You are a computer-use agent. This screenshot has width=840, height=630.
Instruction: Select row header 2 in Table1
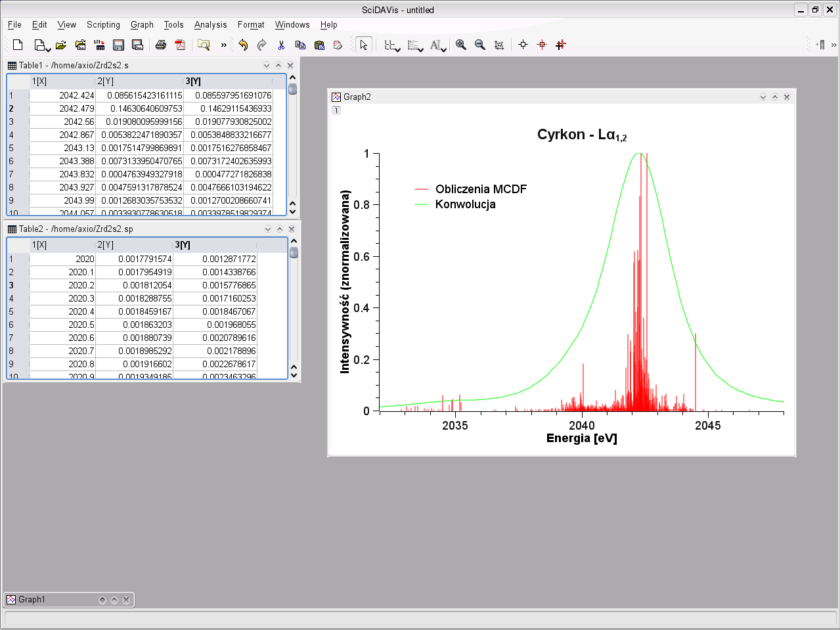(18, 108)
